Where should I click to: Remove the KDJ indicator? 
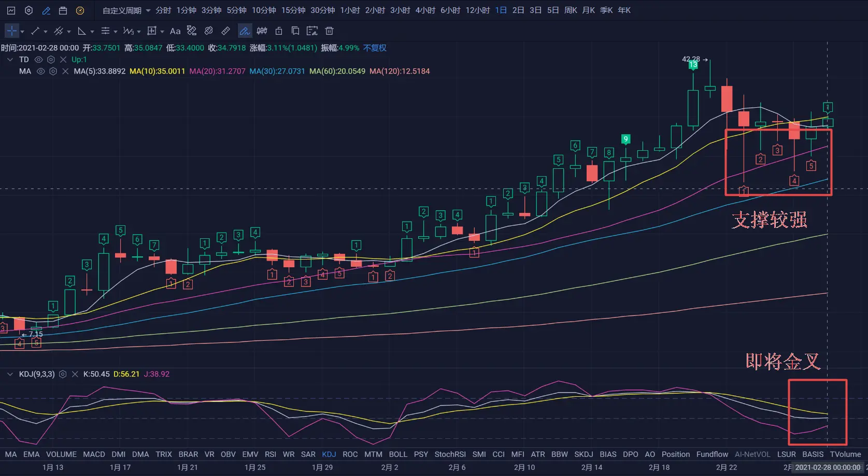click(x=75, y=374)
